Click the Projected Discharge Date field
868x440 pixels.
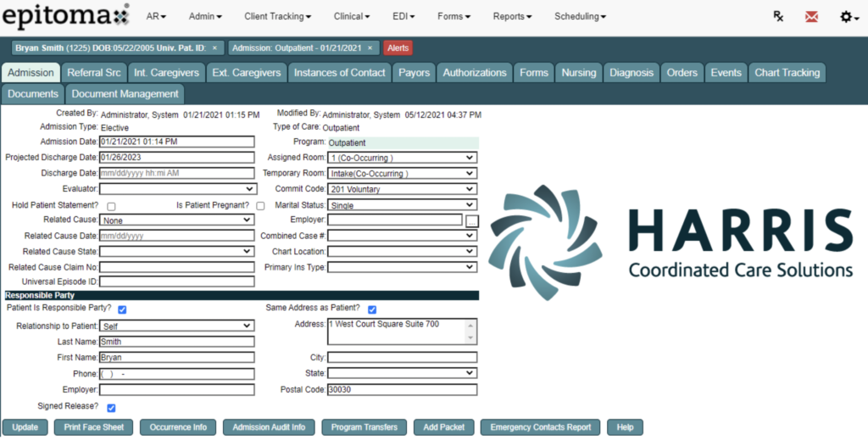176,157
